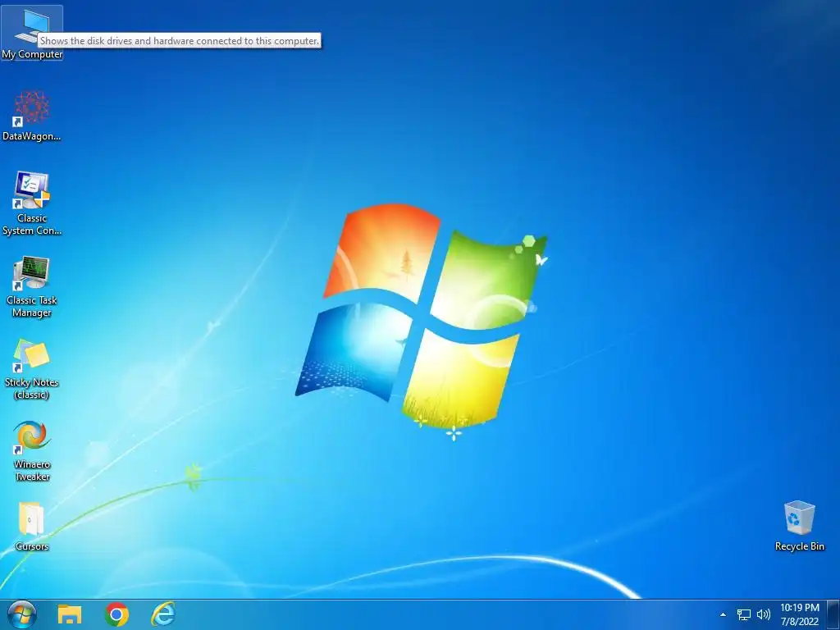Click the Show desktop button at taskbar edge
Viewport: 840px width, 630px height.
[833, 614]
